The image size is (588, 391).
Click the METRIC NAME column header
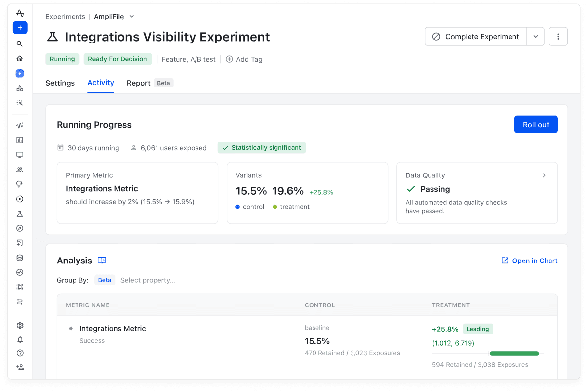(87, 305)
